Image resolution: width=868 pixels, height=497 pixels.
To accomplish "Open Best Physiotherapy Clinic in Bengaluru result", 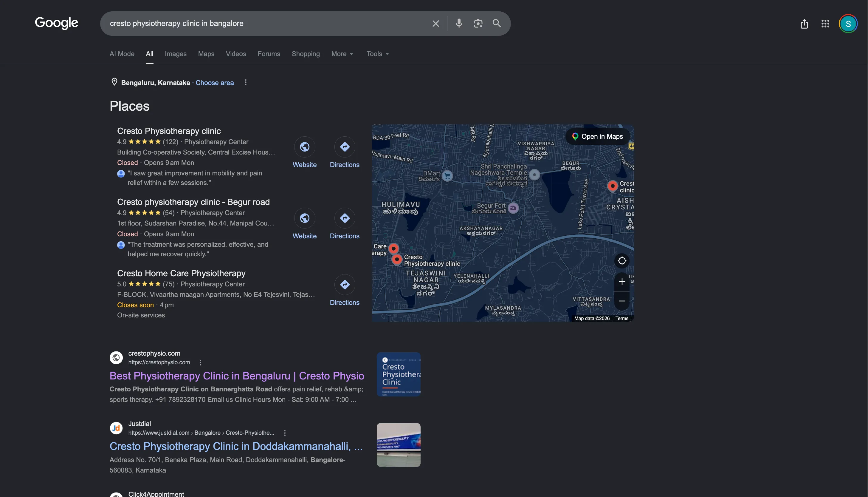I will [237, 376].
